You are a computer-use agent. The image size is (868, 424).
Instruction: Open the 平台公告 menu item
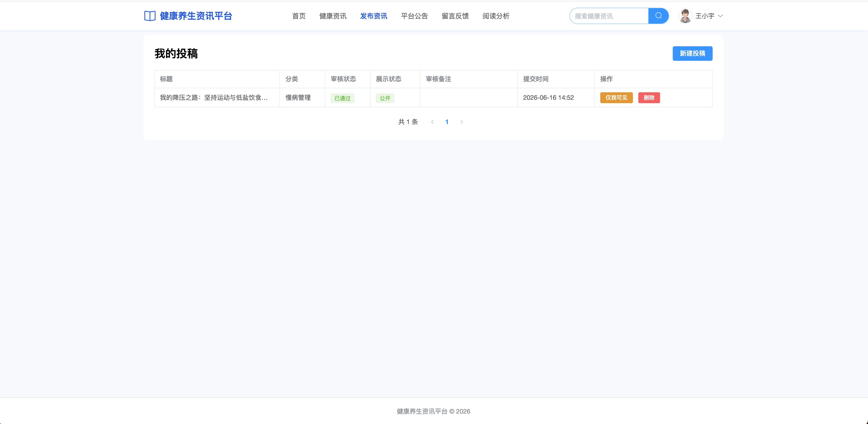415,16
